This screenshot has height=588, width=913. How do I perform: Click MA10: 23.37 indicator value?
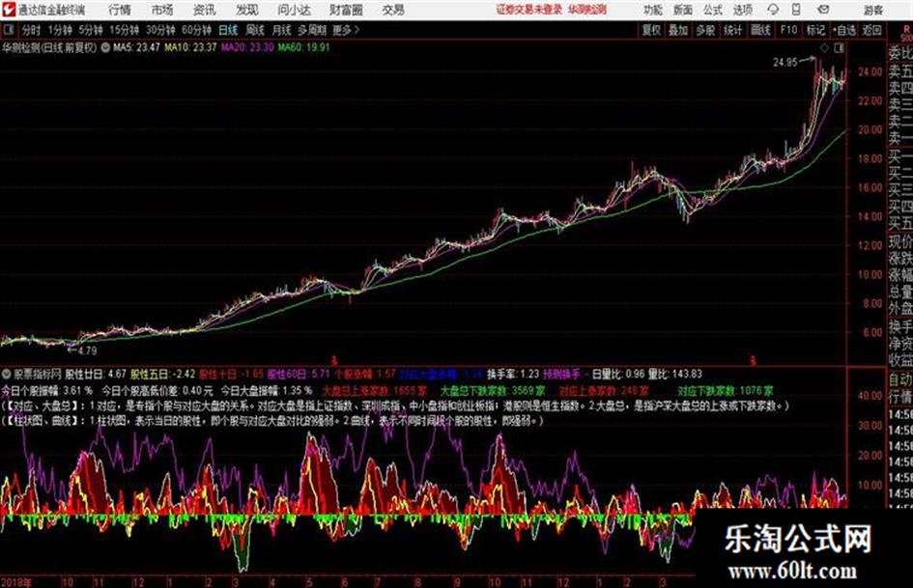click(191, 47)
